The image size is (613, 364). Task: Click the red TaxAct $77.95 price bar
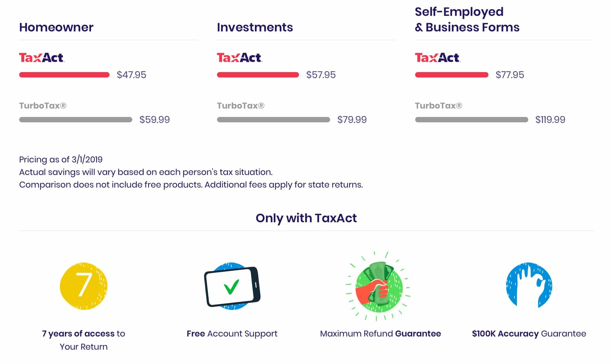[452, 75]
